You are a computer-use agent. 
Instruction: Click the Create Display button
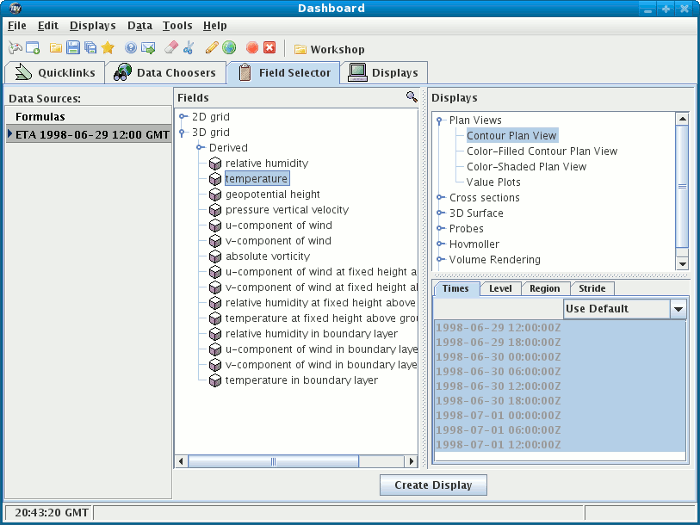point(433,485)
